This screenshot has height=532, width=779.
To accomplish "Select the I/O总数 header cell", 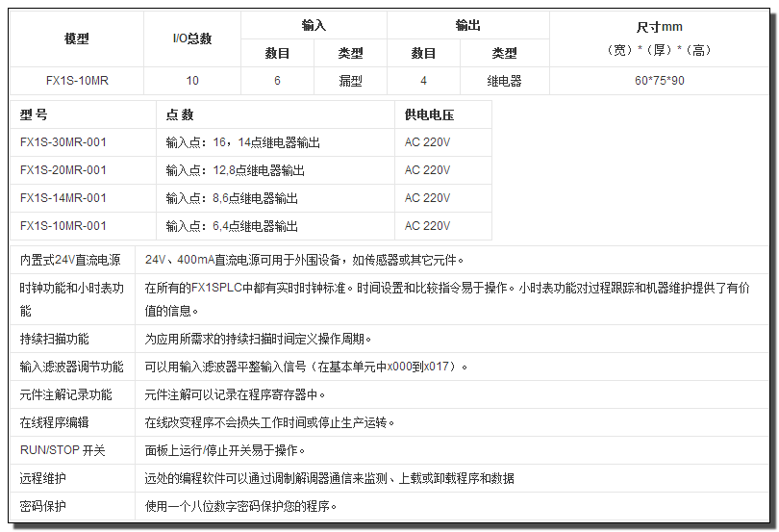I will [x=192, y=38].
